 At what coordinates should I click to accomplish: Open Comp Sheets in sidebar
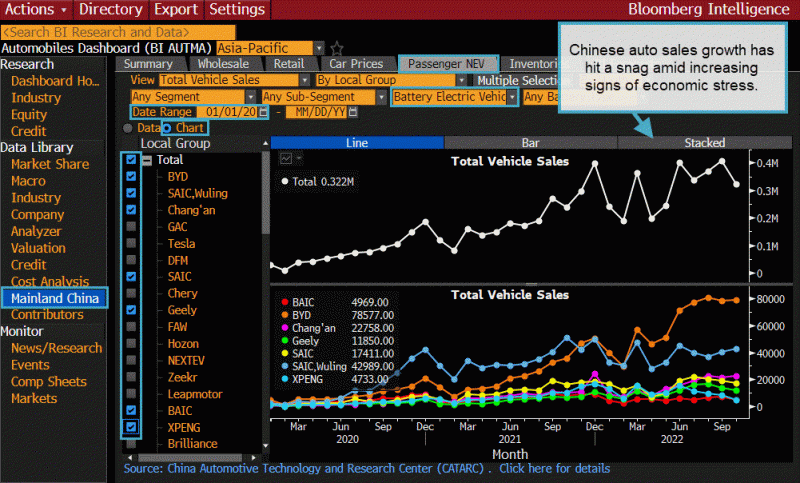tap(48, 382)
